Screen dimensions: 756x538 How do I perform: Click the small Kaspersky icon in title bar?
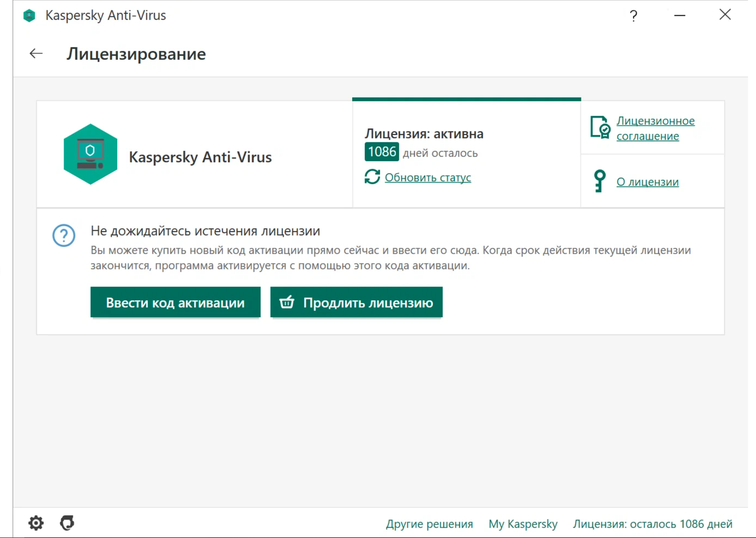[x=29, y=16]
